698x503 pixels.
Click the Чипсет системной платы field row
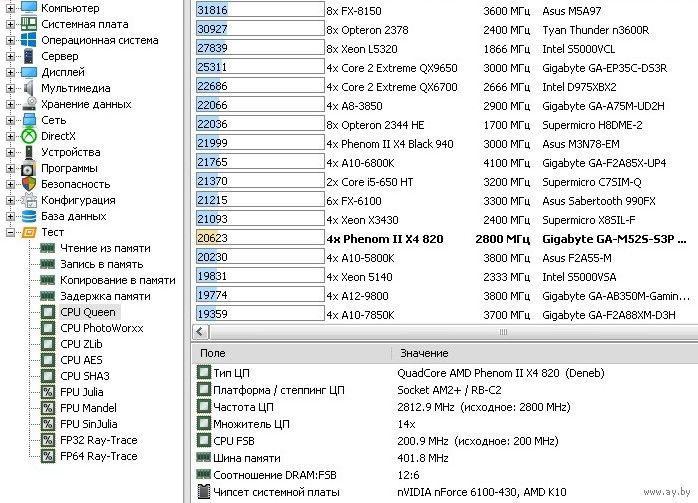445,492
